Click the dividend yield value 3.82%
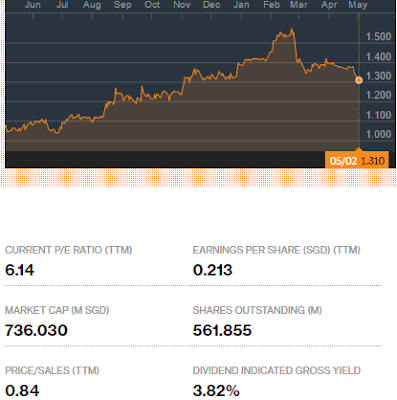Viewport: 397px width, 400px height. 216,390
